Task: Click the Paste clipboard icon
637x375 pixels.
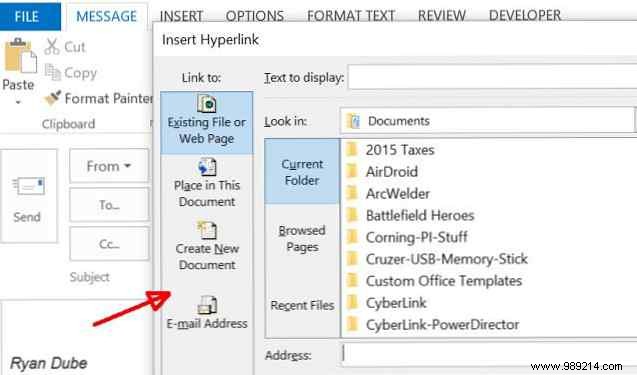Action: tap(20, 55)
